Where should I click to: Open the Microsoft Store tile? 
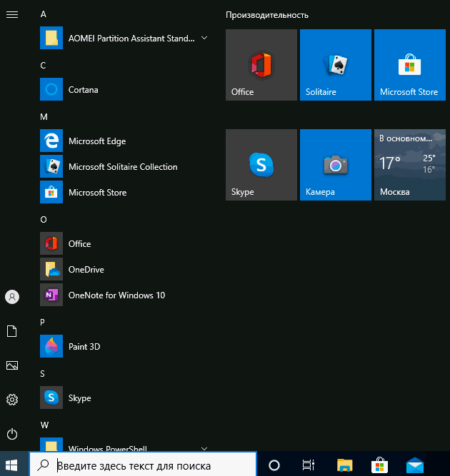coord(410,65)
